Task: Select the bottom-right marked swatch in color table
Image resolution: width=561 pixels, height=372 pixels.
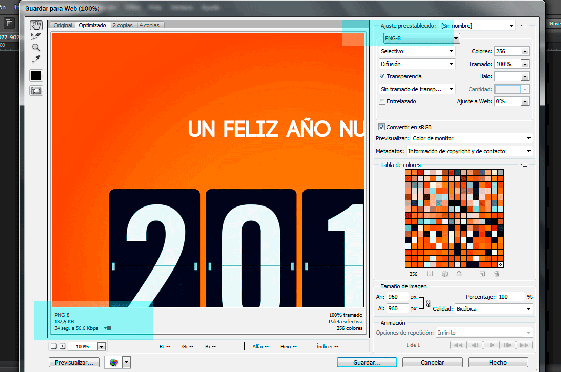Action: click(500, 264)
